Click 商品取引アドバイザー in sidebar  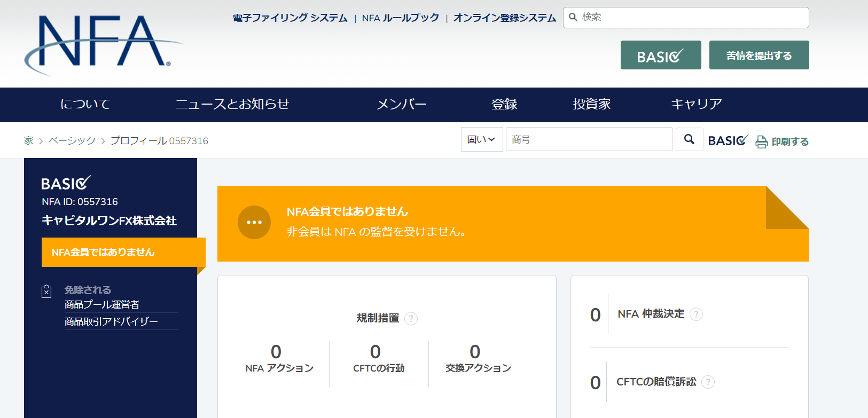(111, 321)
